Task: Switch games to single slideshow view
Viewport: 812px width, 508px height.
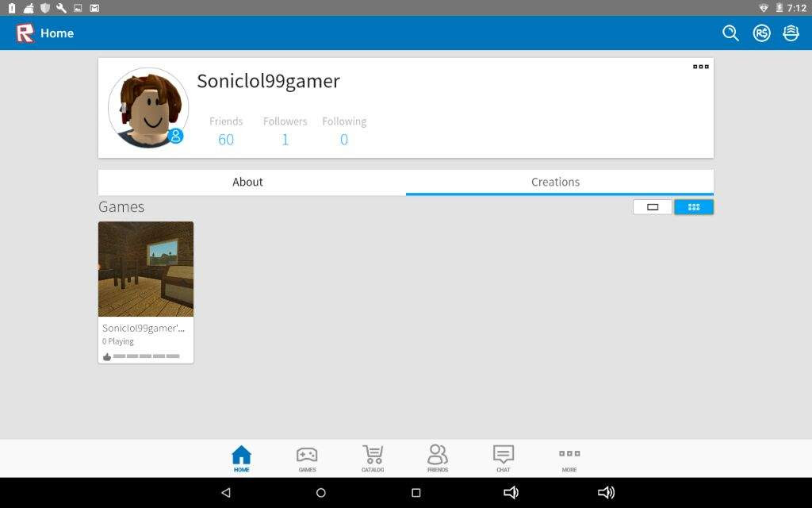Action: [653, 207]
